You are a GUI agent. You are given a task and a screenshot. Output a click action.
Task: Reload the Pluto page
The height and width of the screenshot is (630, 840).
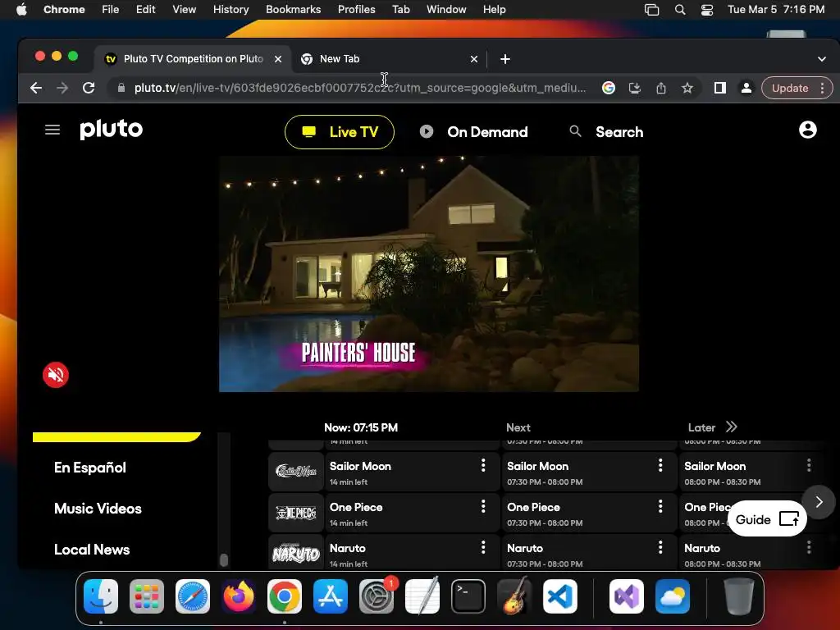click(x=89, y=88)
